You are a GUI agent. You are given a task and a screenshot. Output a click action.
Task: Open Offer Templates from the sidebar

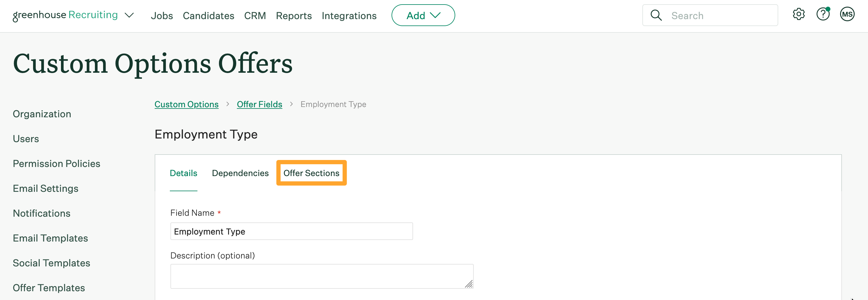pyautogui.click(x=49, y=288)
